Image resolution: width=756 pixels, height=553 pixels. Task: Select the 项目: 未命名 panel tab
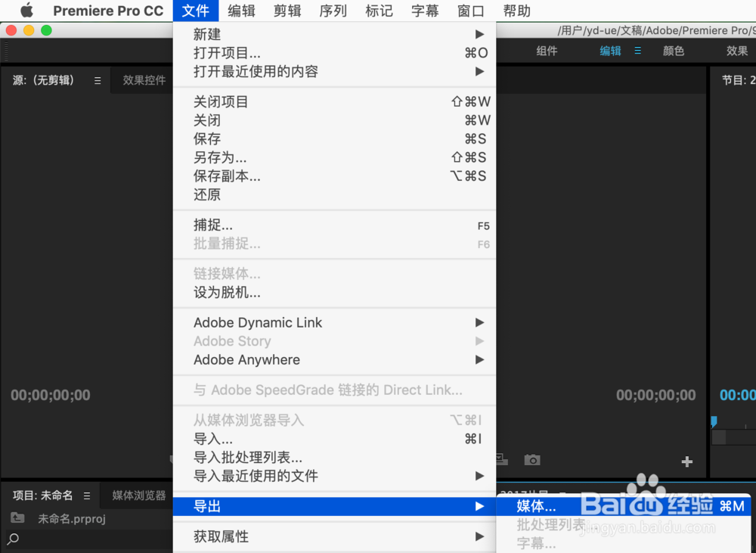click(x=42, y=495)
